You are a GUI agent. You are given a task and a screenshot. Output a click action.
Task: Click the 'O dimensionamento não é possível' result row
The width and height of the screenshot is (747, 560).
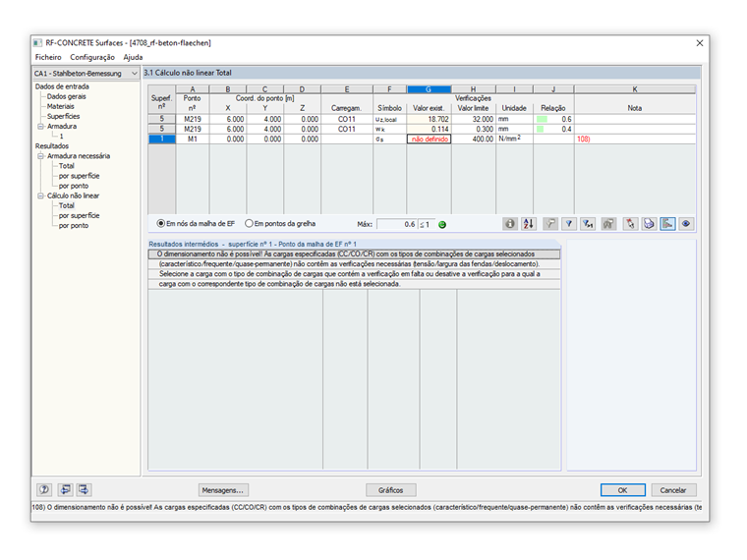coord(354,254)
